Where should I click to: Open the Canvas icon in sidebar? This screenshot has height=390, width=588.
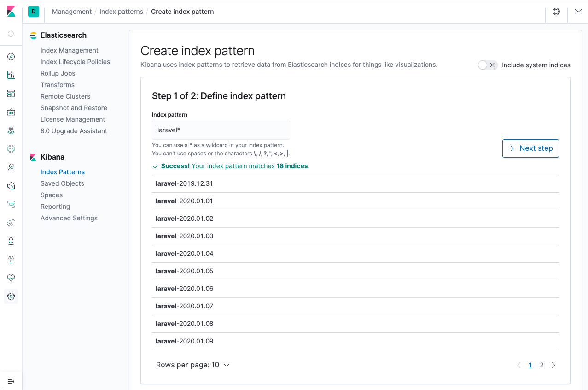click(x=11, y=112)
